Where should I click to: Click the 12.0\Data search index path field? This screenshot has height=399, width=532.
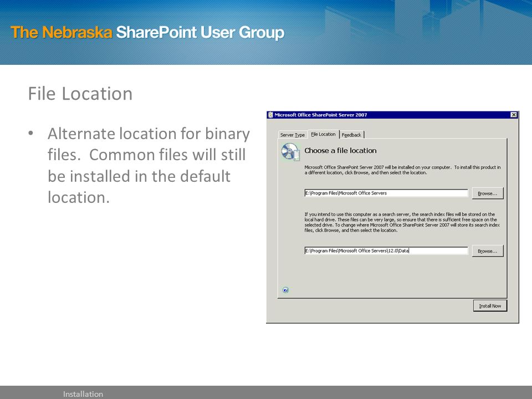(x=386, y=250)
